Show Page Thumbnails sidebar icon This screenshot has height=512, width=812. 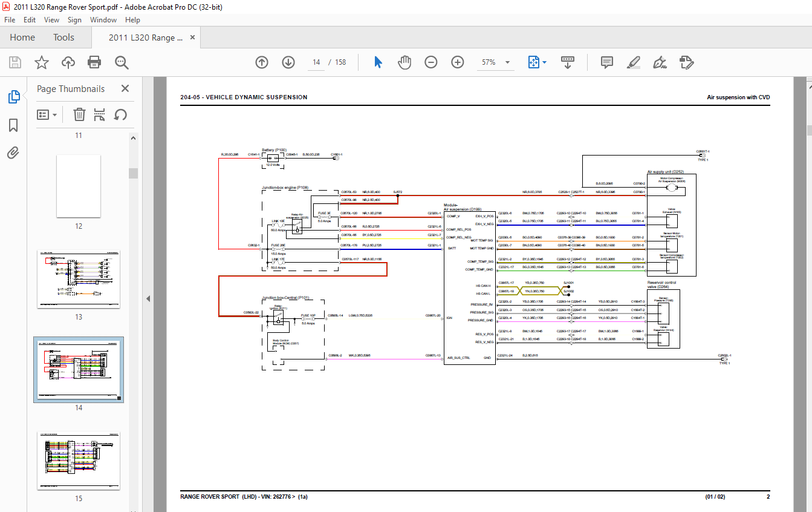click(x=13, y=96)
